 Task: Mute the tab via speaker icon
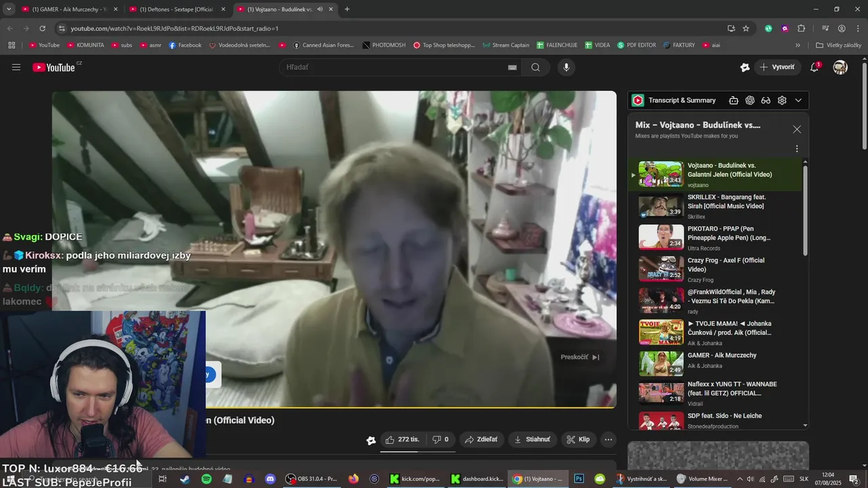[x=319, y=9]
